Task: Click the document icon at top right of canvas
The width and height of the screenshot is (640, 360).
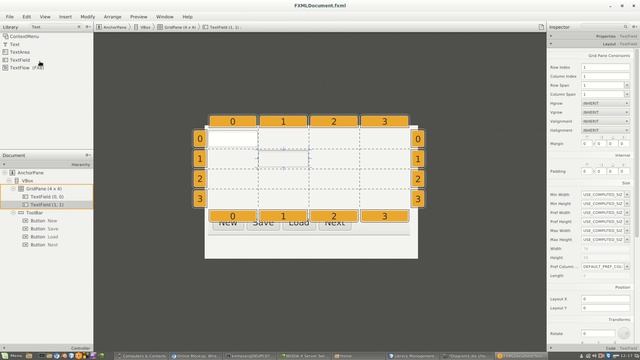Action: [x=541, y=27]
